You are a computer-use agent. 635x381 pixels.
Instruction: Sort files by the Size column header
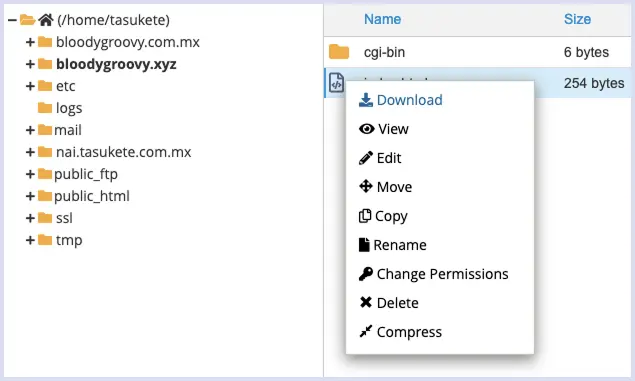click(577, 19)
